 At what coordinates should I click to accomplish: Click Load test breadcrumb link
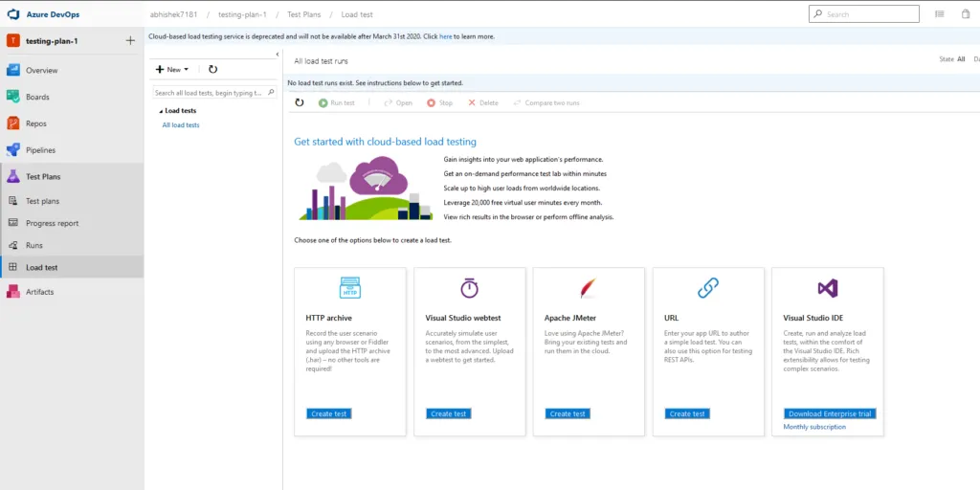tap(357, 14)
